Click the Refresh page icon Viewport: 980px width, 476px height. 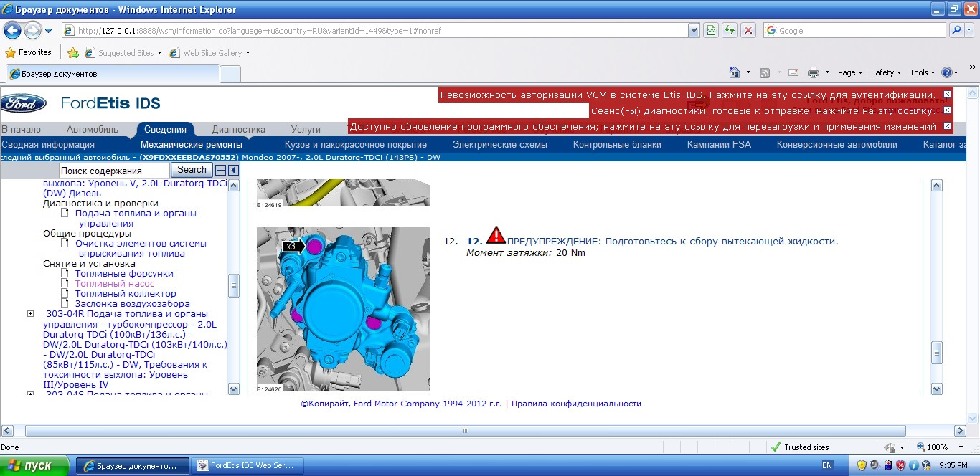tap(729, 31)
